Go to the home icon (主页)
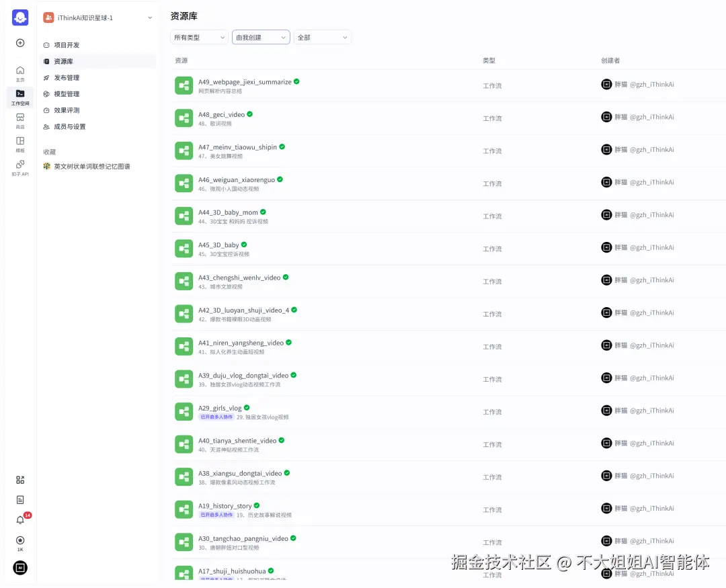The image size is (726, 588). coord(20,73)
